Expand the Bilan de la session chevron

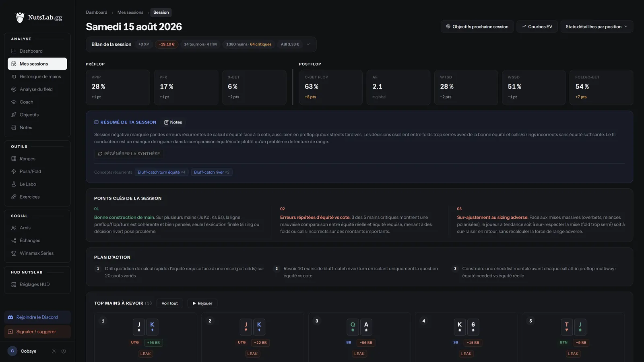coord(308,44)
